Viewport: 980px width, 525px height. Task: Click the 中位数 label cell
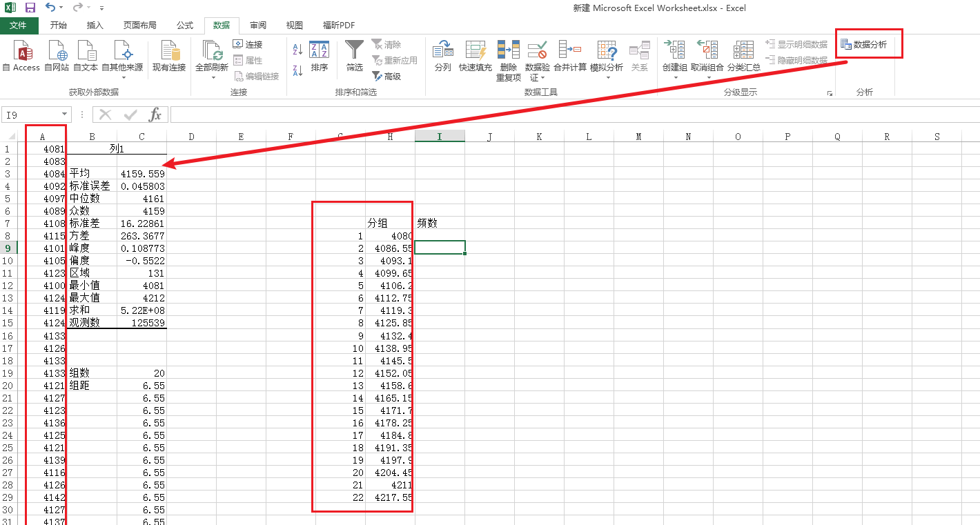(92, 198)
